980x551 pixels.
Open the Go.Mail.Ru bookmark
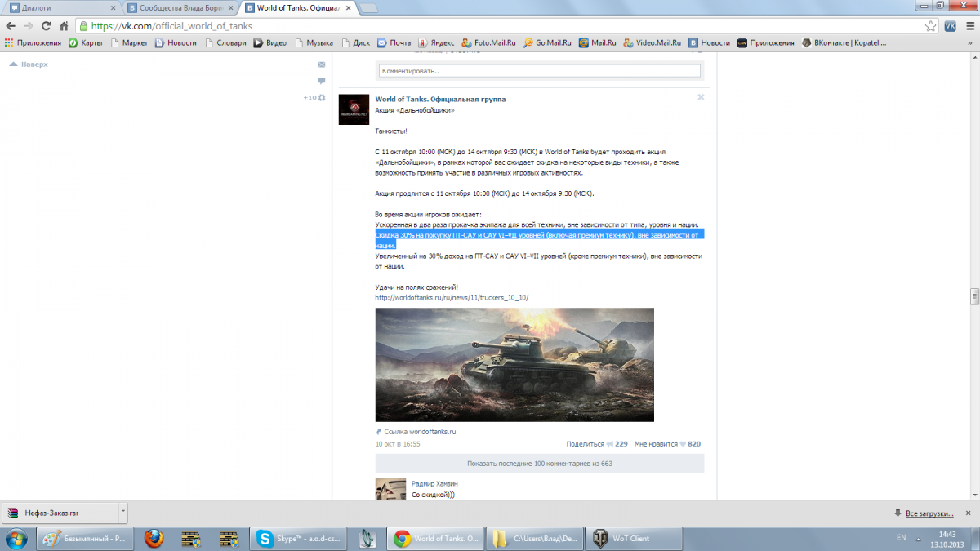tap(548, 42)
